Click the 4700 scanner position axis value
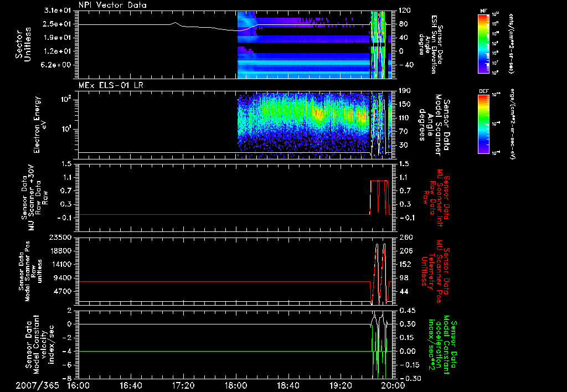Screen dimensions: 567x392 pyautogui.click(x=62, y=291)
